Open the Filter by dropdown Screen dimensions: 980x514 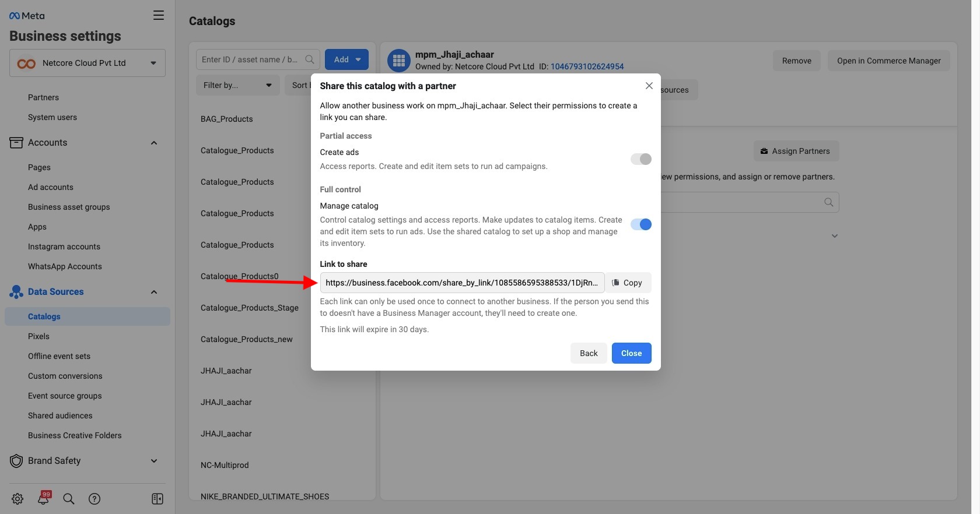[x=237, y=85]
